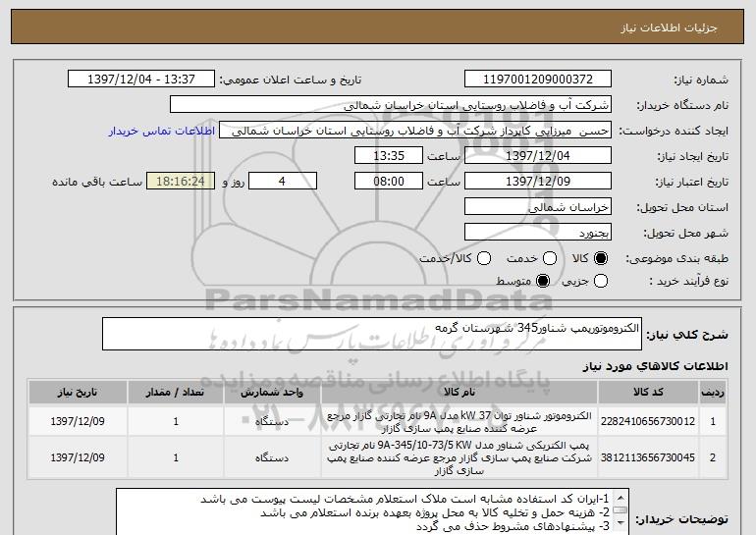
Task: Click the validity date field 1397/12/09
Action: click(x=538, y=182)
